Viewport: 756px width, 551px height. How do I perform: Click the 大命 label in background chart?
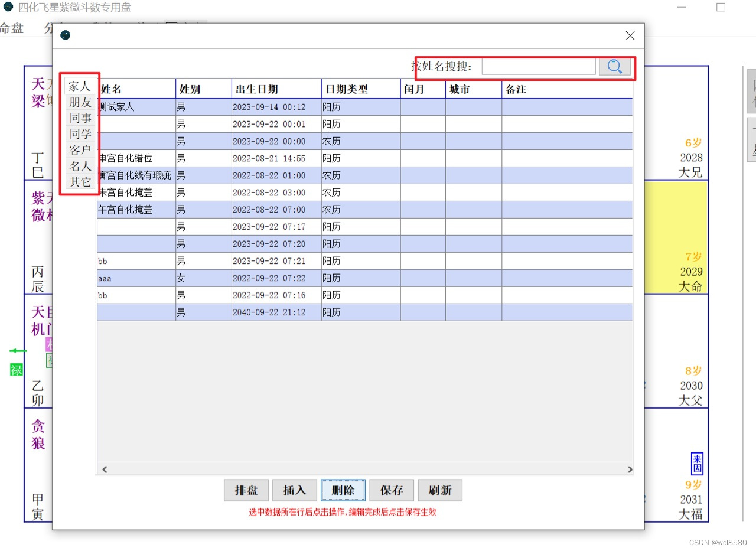(690, 286)
